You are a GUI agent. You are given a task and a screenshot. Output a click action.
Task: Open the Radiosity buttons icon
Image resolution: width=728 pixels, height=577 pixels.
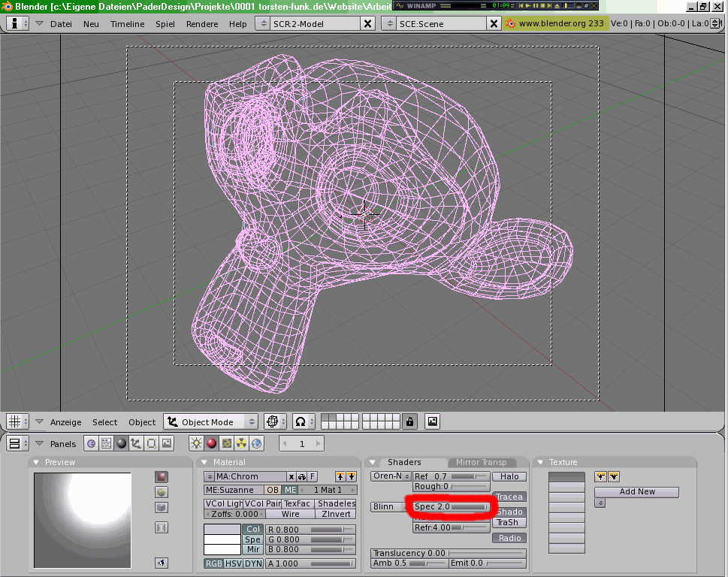click(242, 444)
